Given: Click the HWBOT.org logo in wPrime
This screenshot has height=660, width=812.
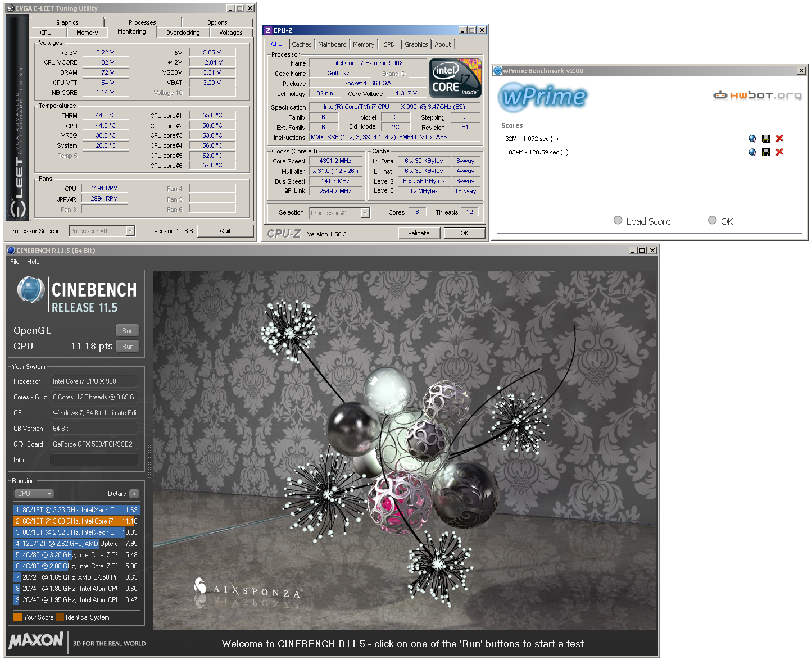Looking at the screenshot, I should [757, 95].
